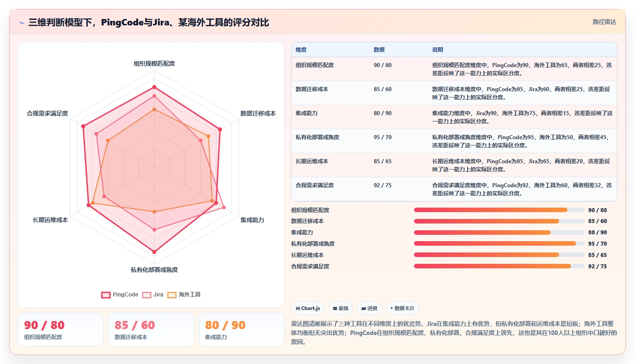This screenshot has height=364, width=635.
Task: Click the 私有化部署成熟度 label in the progress list
Action: [313, 244]
